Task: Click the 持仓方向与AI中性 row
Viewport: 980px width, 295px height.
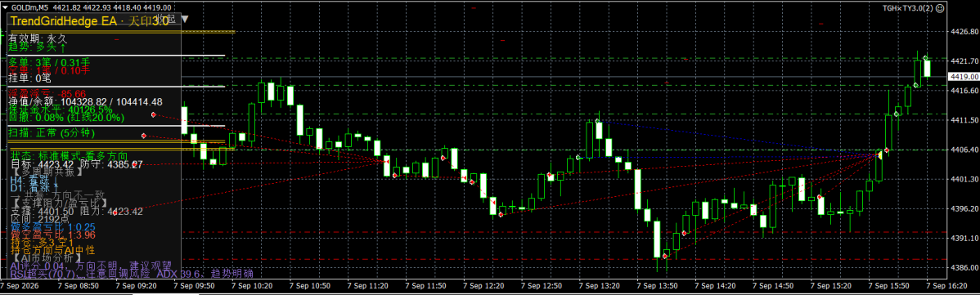Action: click(x=52, y=250)
